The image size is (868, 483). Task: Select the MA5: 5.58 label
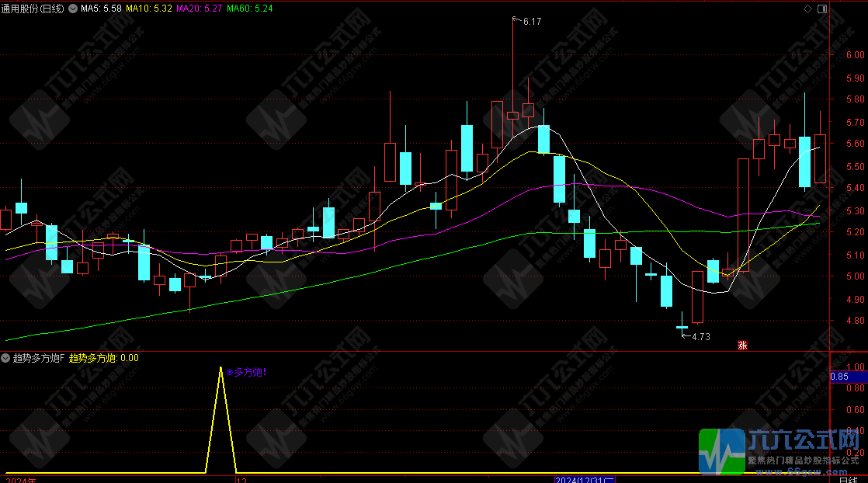(100, 9)
